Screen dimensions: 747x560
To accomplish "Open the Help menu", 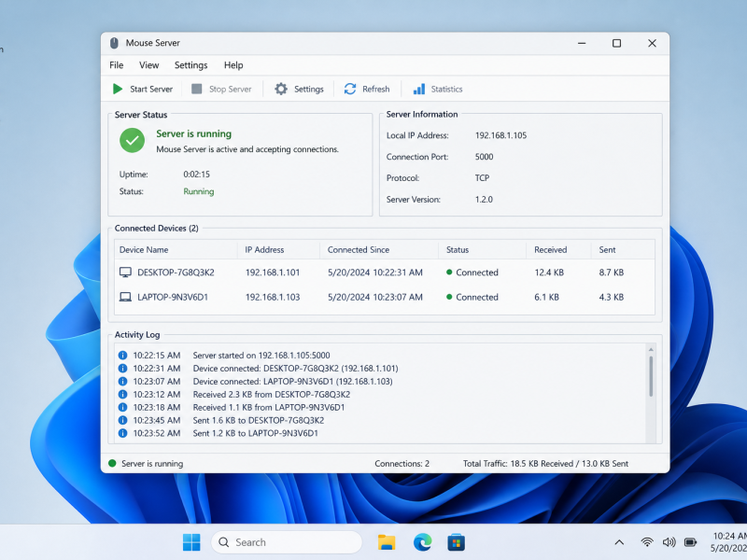I will pos(233,65).
